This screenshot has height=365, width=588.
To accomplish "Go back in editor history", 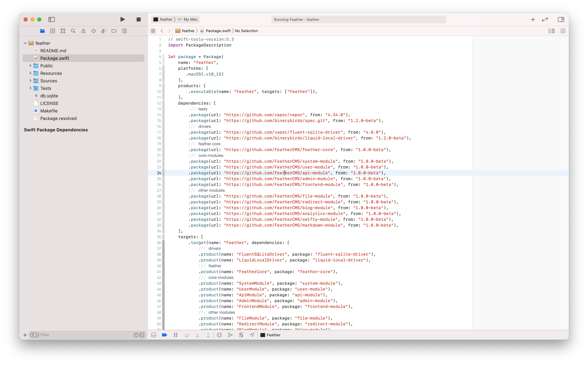I will [x=162, y=31].
